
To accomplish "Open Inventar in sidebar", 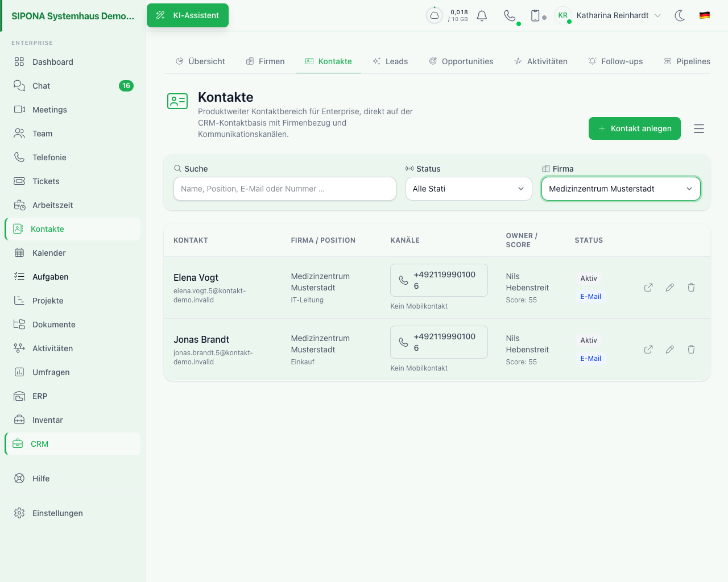I will tap(73, 420).
